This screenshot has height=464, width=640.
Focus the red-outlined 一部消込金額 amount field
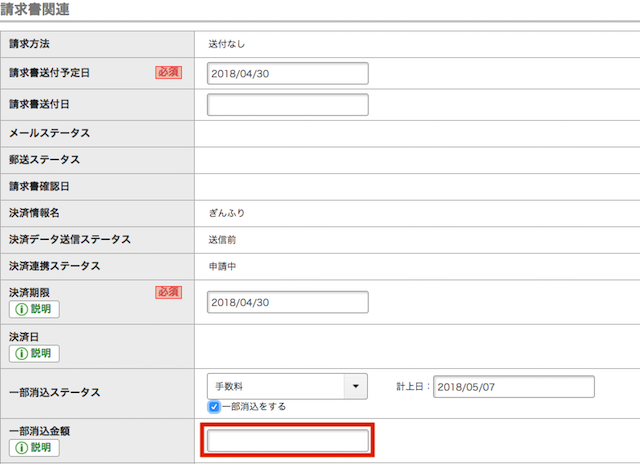pyautogui.click(x=288, y=440)
